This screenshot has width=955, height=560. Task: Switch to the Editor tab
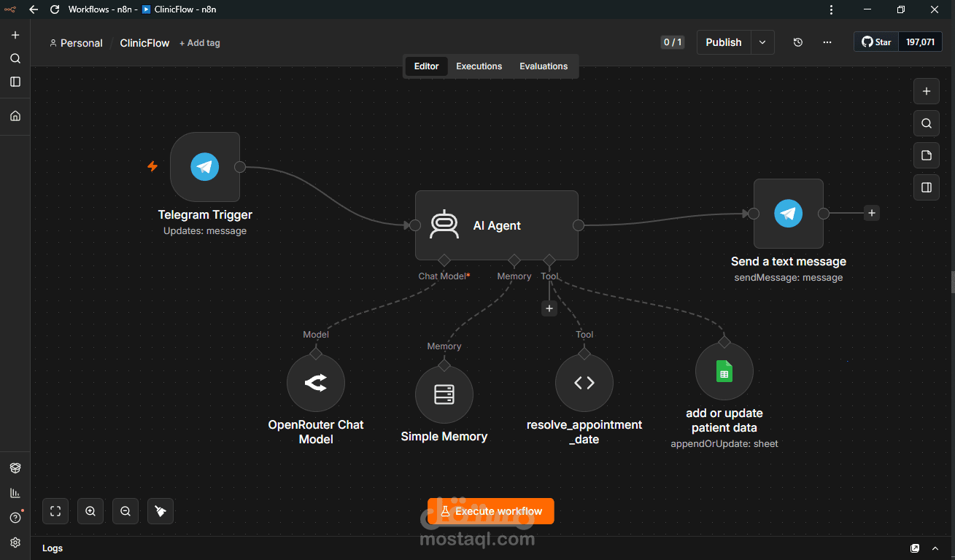pos(427,66)
